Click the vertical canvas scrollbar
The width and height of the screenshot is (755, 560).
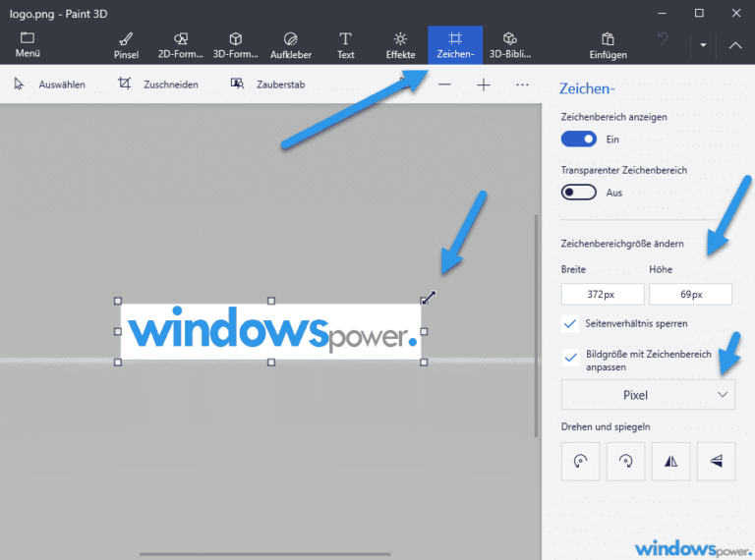[536, 326]
